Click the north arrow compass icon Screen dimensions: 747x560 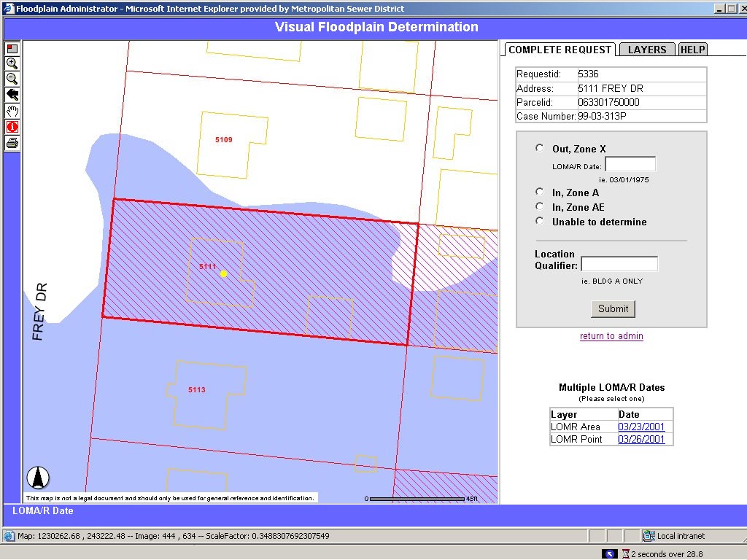38,478
